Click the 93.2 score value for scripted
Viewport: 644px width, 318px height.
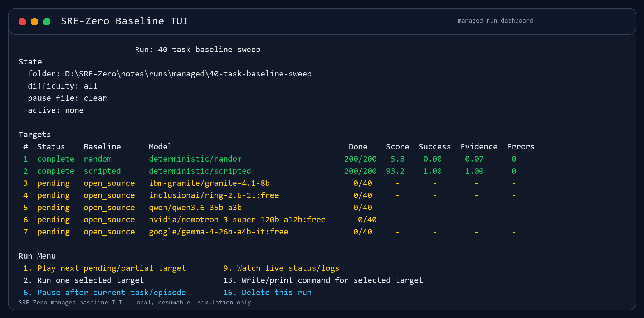[x=395, y=171]
